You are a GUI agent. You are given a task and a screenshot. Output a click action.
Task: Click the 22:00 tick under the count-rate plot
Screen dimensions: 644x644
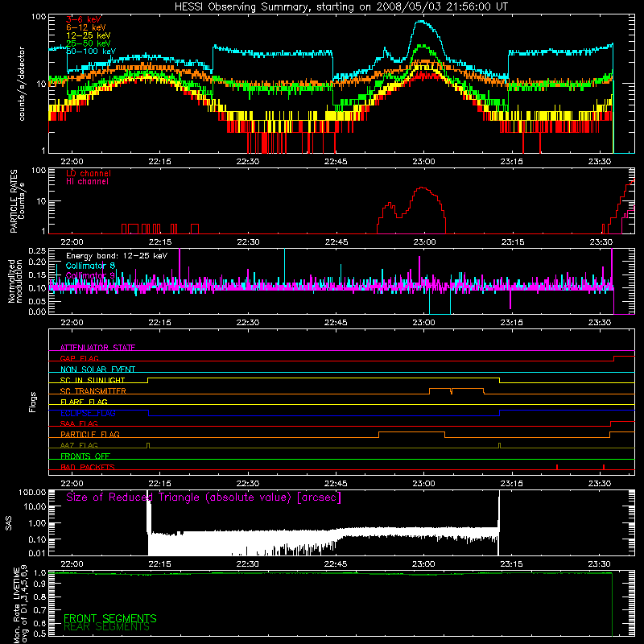(x=72, y=162)
